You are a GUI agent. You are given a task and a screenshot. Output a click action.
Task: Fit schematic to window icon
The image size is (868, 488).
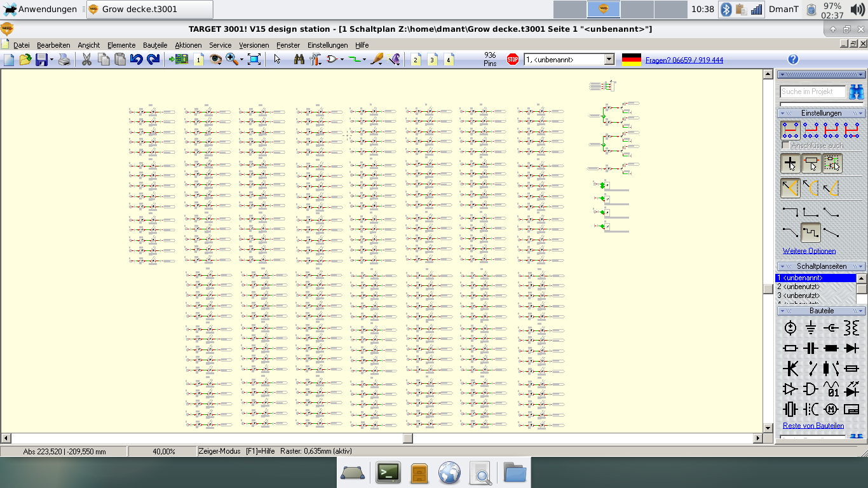coord(254,60)
